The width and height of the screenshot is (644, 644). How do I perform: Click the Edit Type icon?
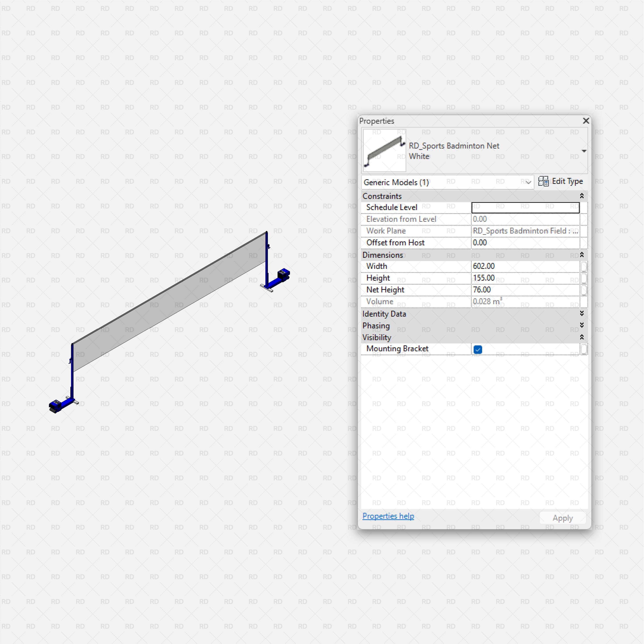543,181
